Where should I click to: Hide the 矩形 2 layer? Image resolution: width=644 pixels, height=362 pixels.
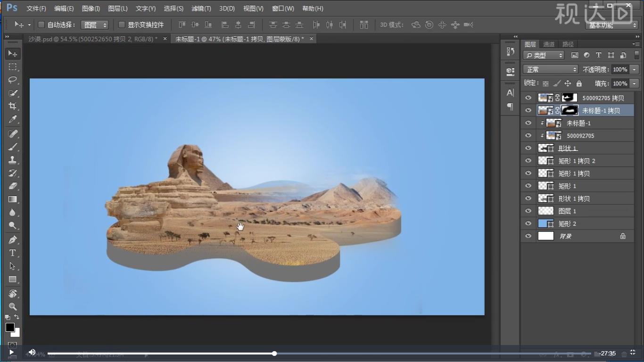[x=528, y=223]
